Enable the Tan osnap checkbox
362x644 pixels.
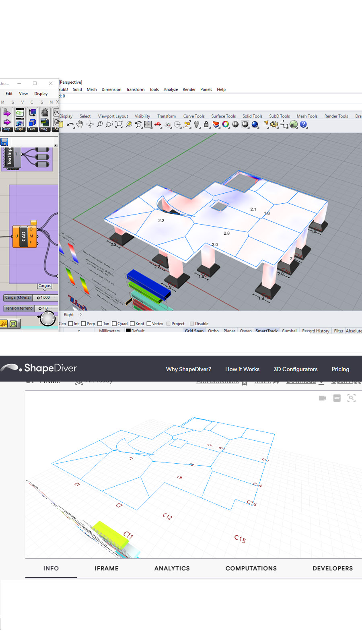100,324
